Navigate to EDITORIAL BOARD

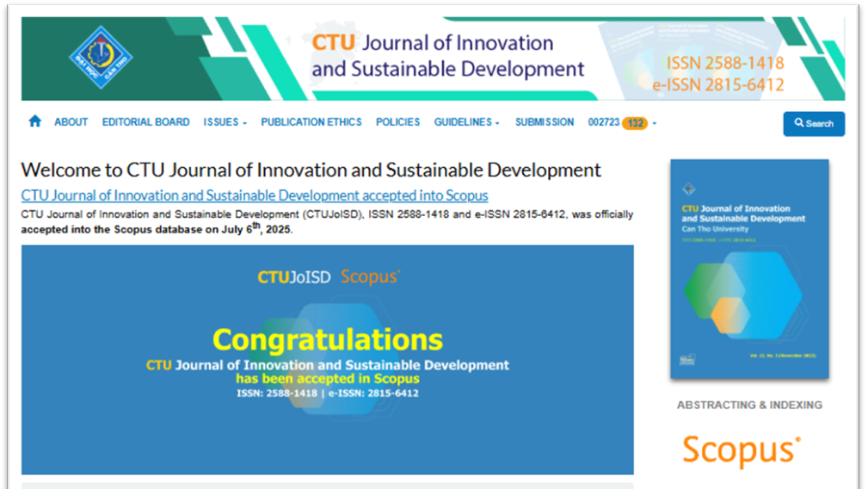145,122
